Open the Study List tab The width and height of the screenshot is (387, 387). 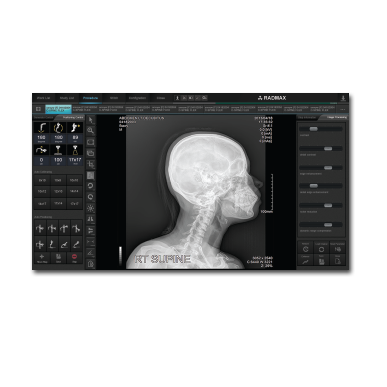tap(67, 98)
